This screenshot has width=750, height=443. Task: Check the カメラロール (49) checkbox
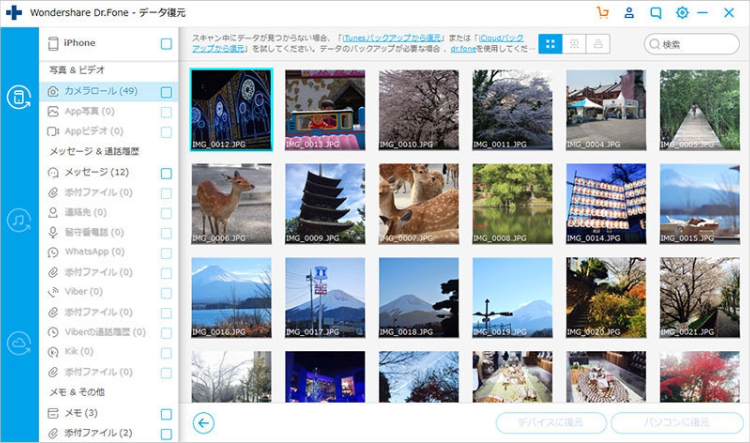coord(166,92)
